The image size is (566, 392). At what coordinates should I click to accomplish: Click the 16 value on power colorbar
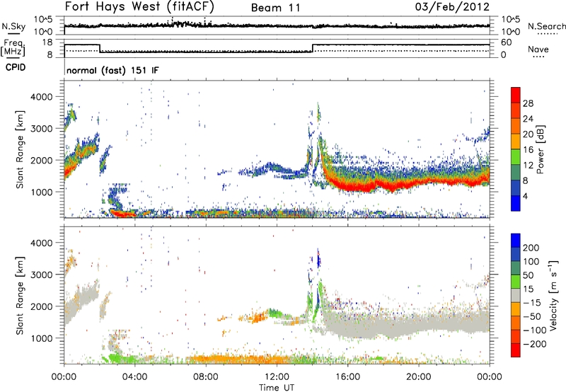[528, 150]
